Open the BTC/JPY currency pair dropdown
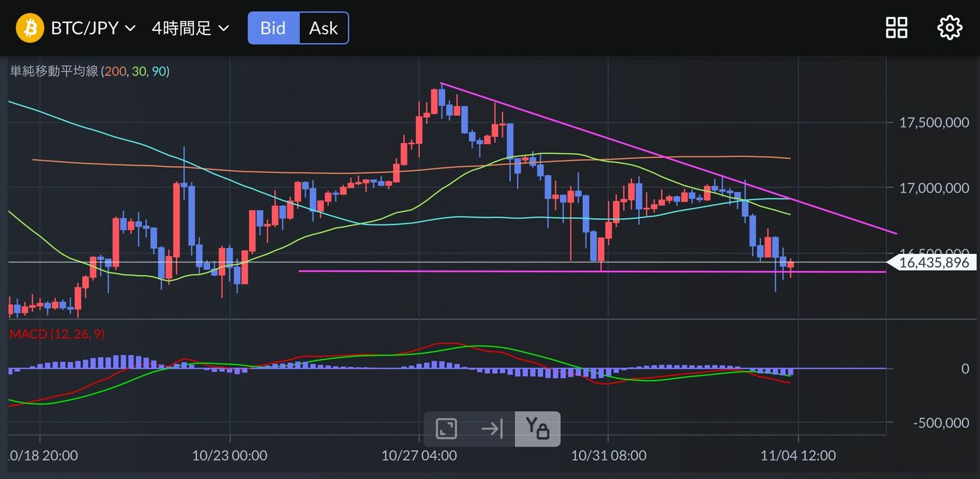Screen dimensions: 980x479 (x=93, y=28)
